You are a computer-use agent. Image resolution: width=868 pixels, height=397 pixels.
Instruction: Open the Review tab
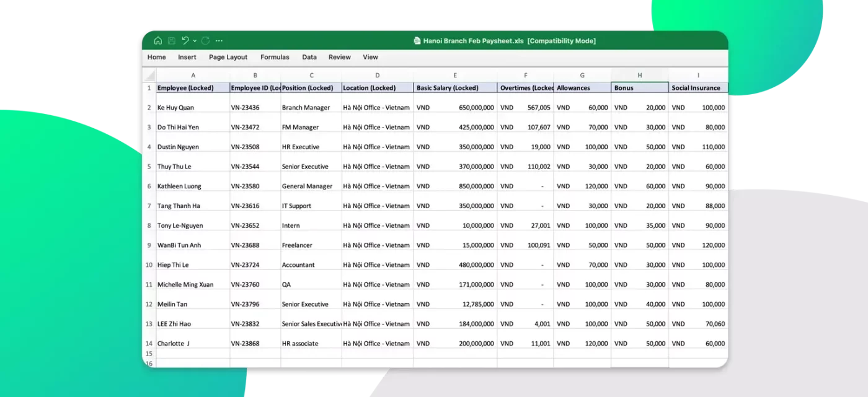pyautogui.click(x=339, y=57)
